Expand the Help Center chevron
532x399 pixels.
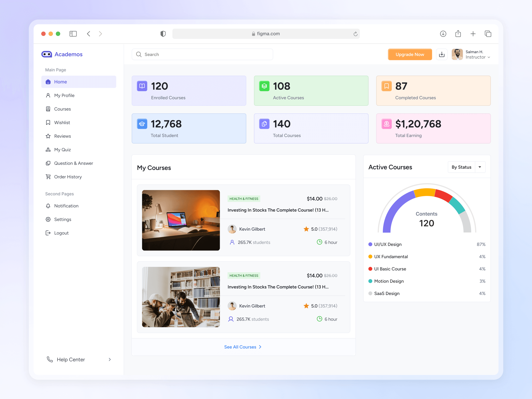click(x=110, y=359)
